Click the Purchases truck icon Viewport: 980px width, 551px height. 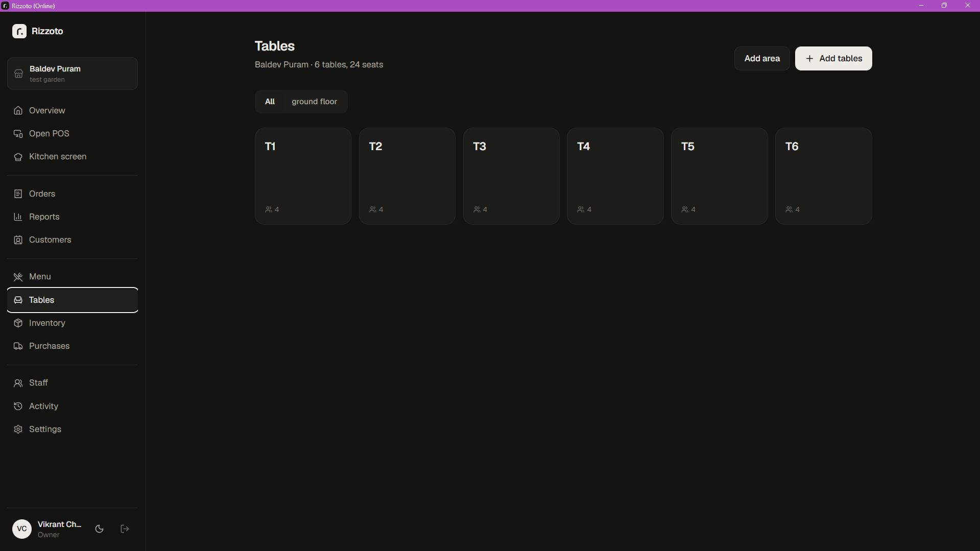[18, 346]
